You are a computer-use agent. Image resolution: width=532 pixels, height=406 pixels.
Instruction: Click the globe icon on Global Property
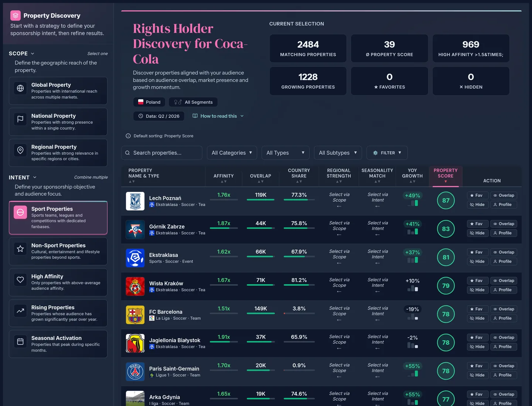click(20, 88)
